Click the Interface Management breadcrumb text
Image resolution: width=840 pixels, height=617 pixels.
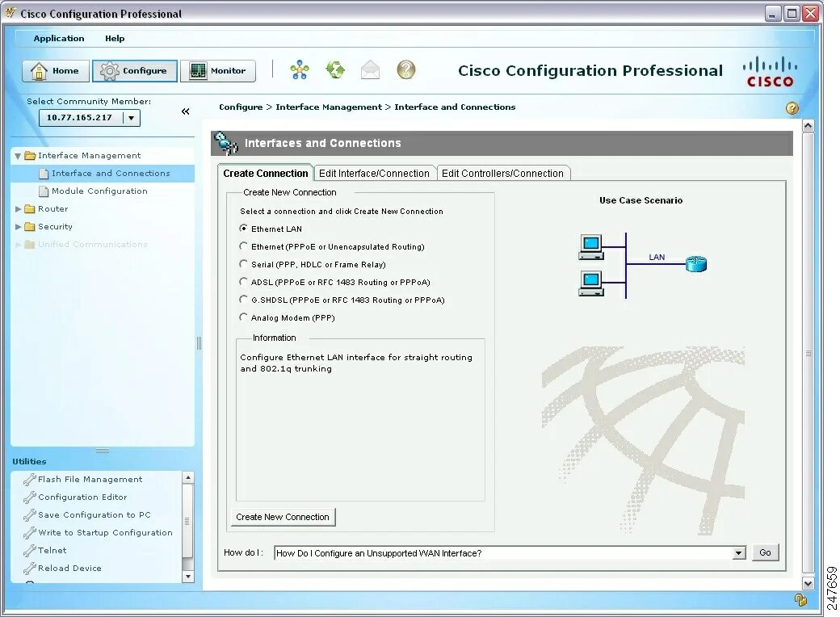(329, 107)
